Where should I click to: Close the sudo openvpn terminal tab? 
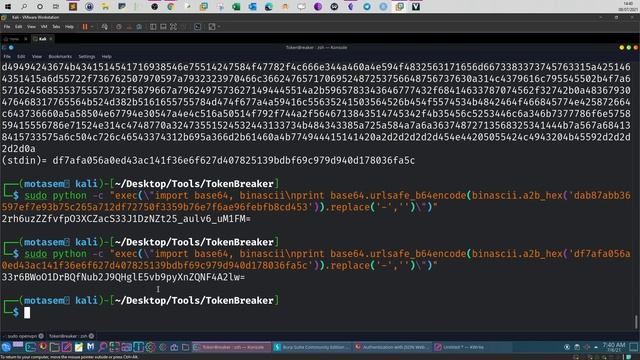point(41,336)
